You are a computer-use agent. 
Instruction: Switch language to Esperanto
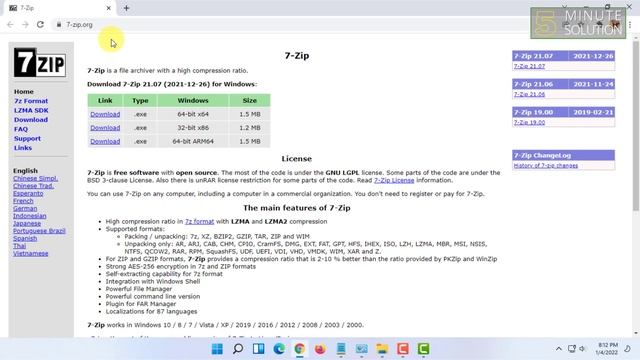tap(28, 193)
